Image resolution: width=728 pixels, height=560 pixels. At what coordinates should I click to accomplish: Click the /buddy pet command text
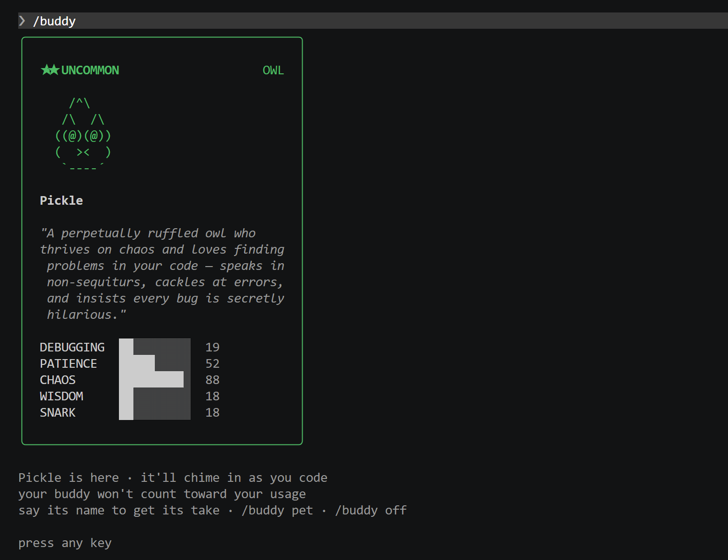coord(277,510)
